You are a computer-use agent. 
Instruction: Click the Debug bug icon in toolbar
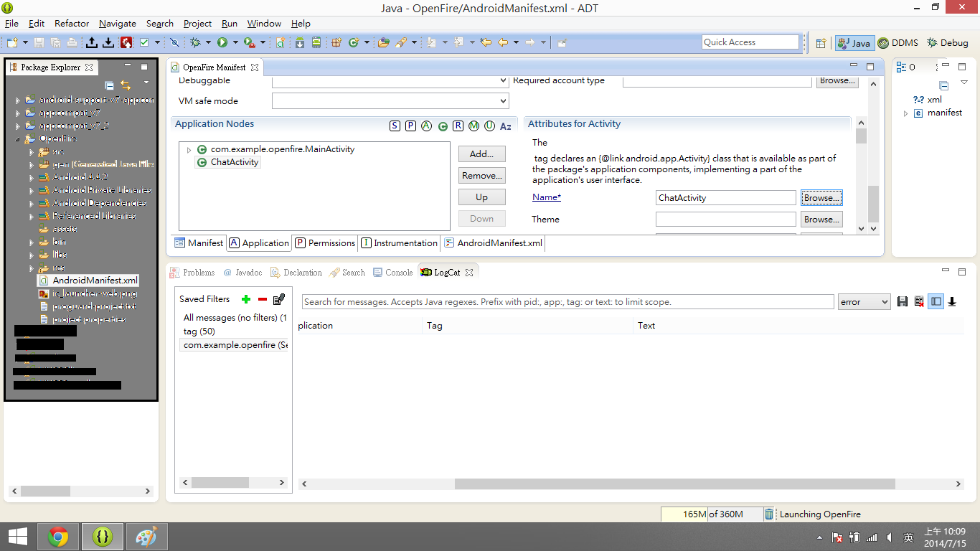[x=196, y=43]
